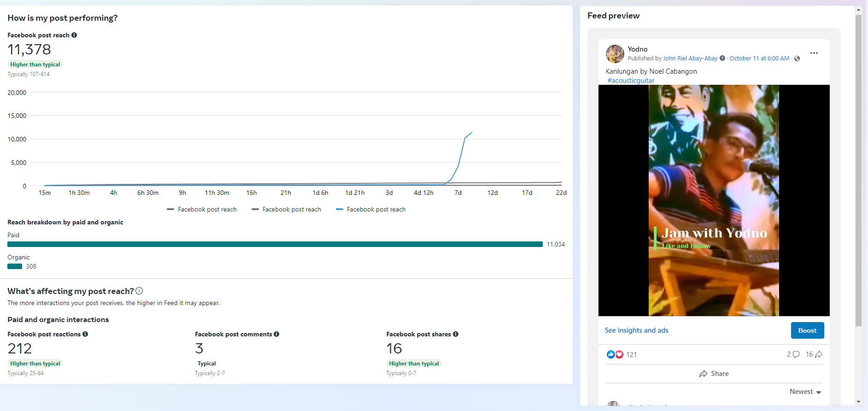Click the 16 shares value in insights
The width and height of the screenshot is (868, 411).
coord(394,348)
